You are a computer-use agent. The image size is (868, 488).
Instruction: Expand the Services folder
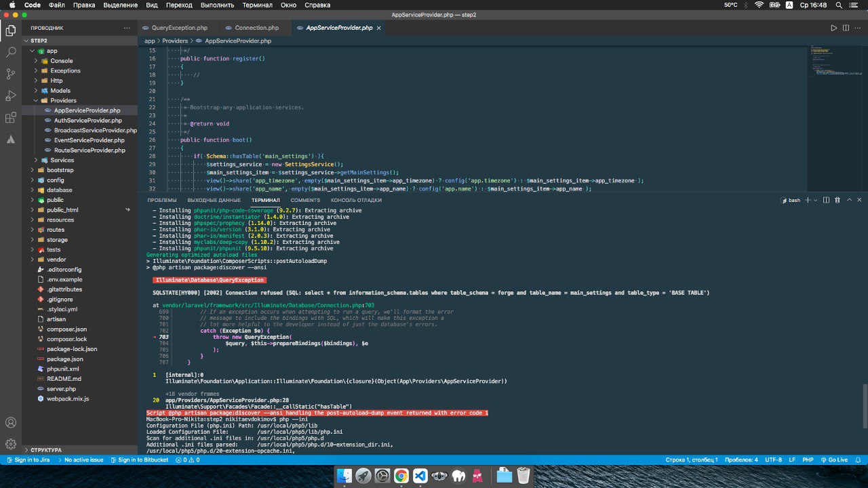click(62, 160)
